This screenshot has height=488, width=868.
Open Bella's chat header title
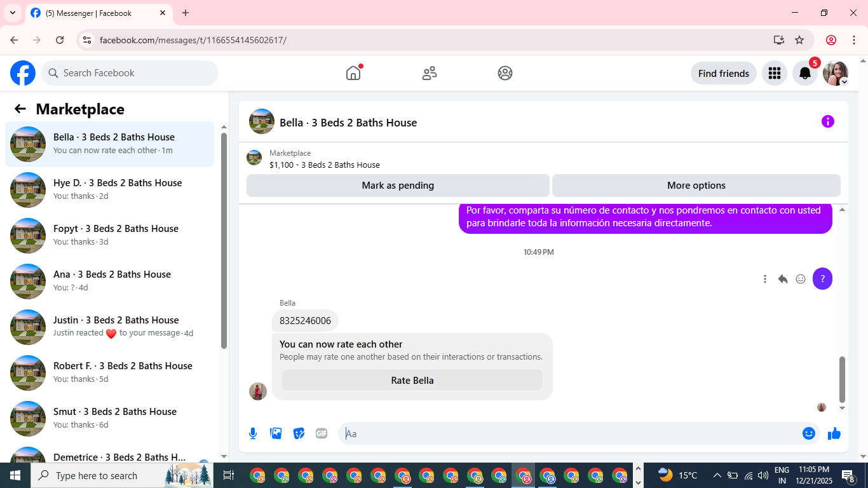[x=348, y=123]
